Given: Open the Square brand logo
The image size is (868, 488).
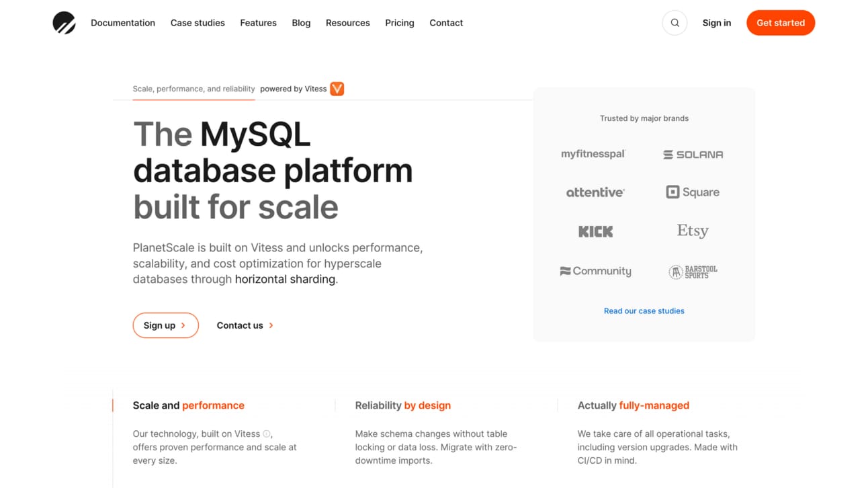Looking at the screenshot, I should [x=693, y=192].
